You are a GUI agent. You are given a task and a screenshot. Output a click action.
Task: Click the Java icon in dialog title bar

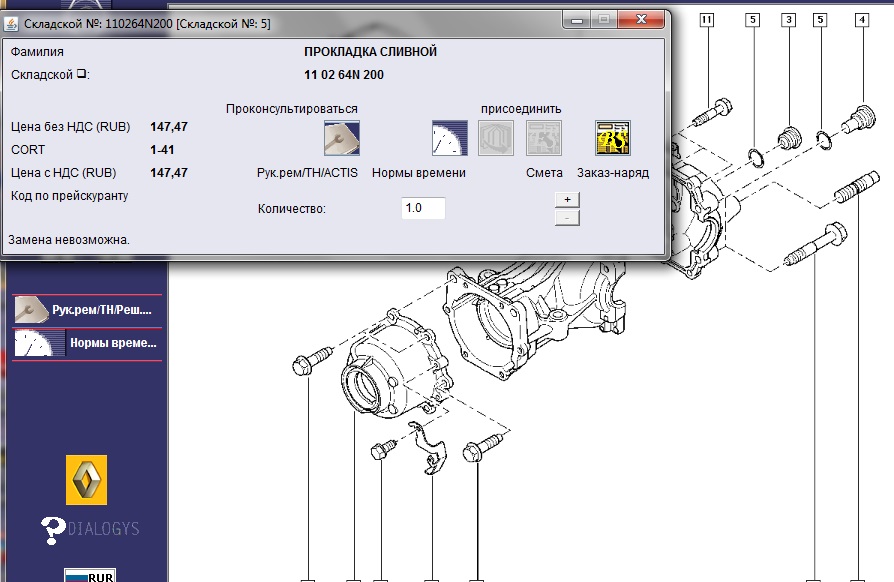[x=12, y=22]
